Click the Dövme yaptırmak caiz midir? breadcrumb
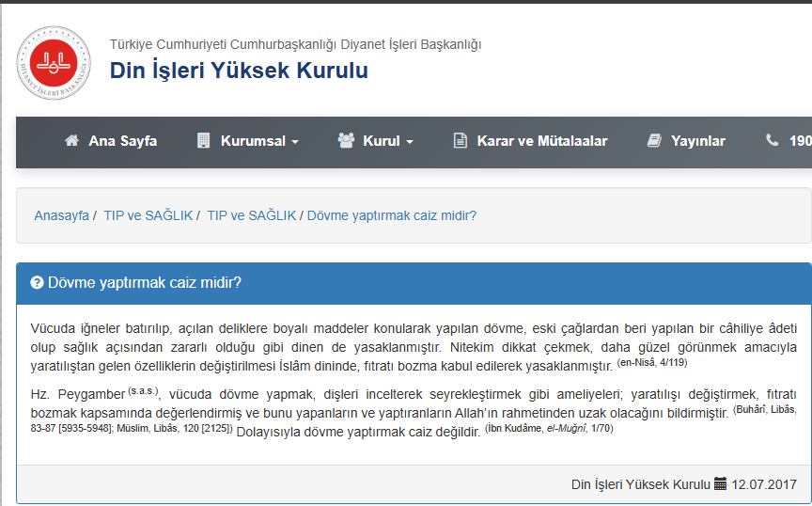Screen dimensions: 812x506 pos(392,215)
